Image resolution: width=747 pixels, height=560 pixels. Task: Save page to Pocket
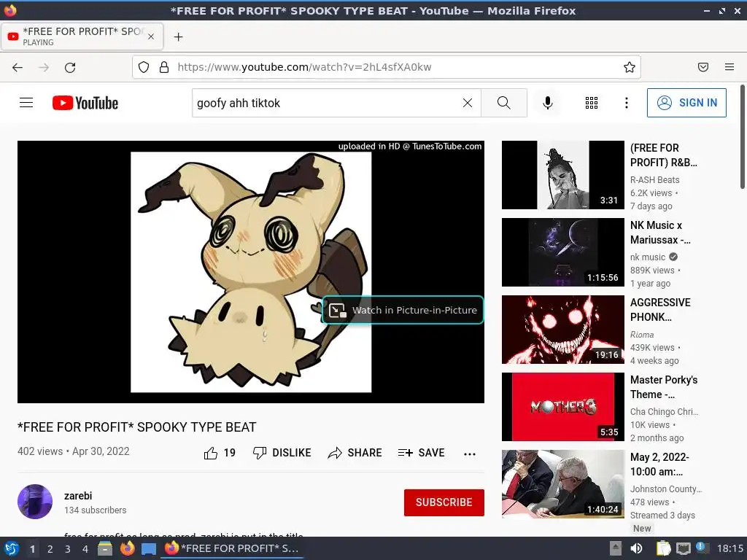[x=703, y=67]
